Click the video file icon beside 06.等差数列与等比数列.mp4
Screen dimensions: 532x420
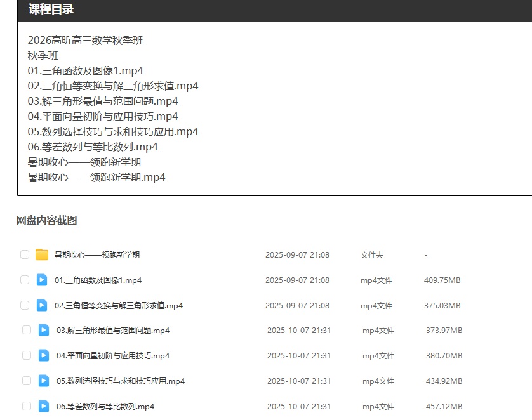(x=44, y=406)
